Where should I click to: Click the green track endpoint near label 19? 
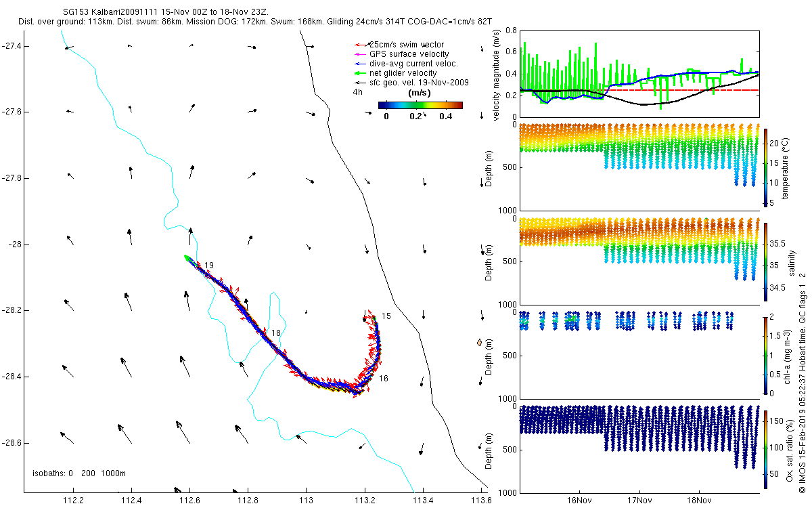pos(188,258)
